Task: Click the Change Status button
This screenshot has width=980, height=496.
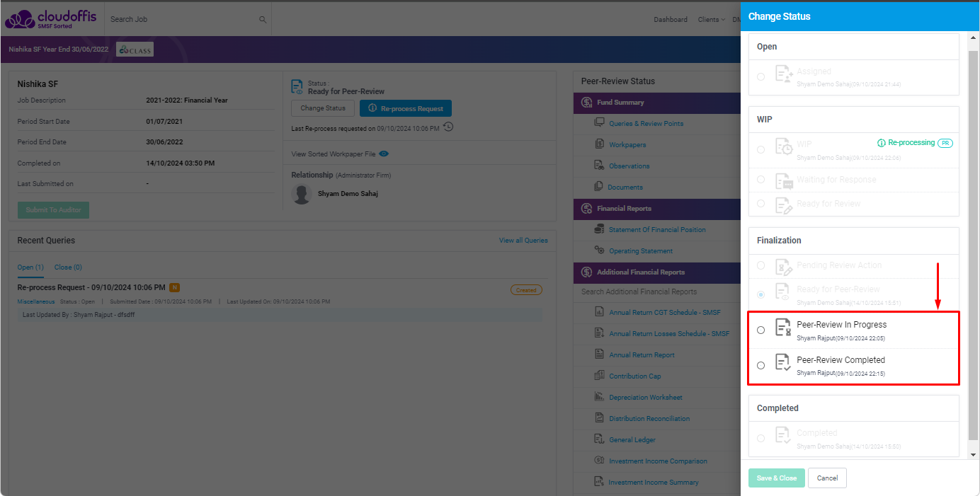Action: pyautogui.click(x=323, y=108)
